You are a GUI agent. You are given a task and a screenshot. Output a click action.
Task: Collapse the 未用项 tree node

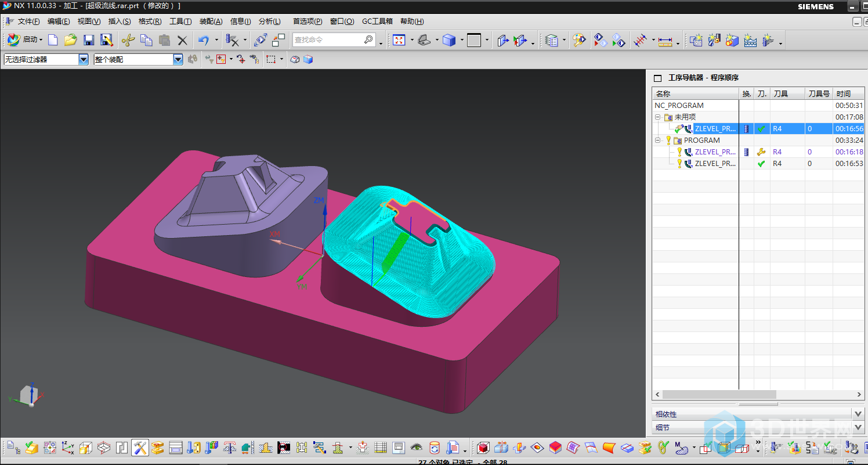[658, 117]
